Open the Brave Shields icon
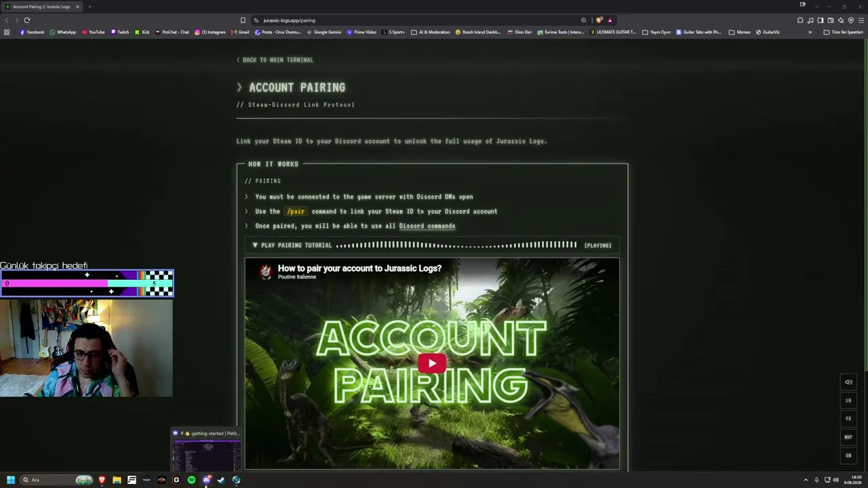868x488 pixels. click(599, 20)
